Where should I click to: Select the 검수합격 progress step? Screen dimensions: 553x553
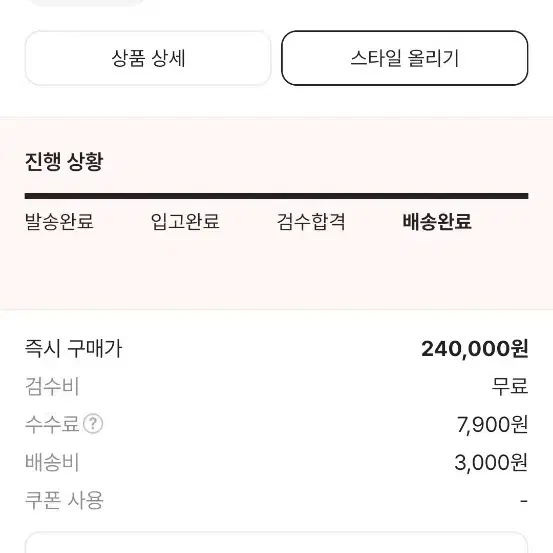click(311, 221)
